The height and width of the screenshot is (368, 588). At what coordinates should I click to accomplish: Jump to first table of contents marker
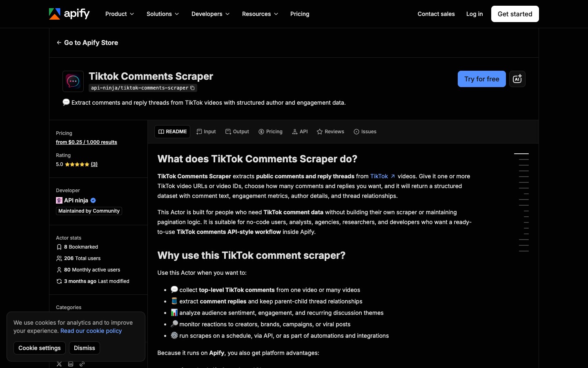click(x=521, y=154)
